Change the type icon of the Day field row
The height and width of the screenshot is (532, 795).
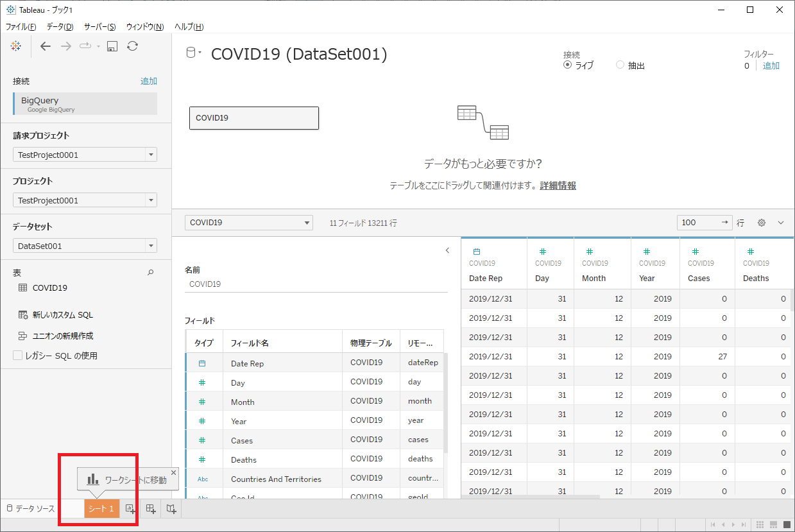pyautogui.click(x=202, y=382)
